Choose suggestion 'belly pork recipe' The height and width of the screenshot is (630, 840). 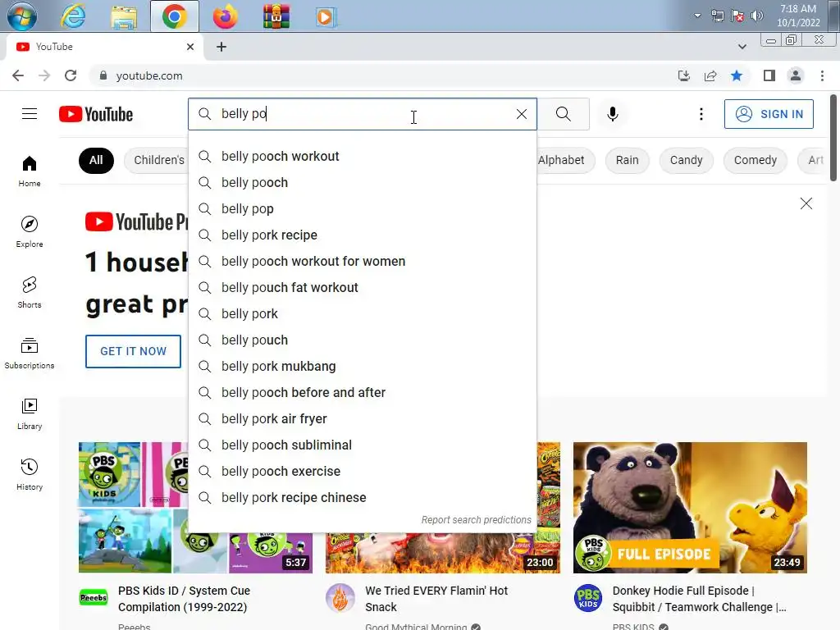tap(362, 235)
